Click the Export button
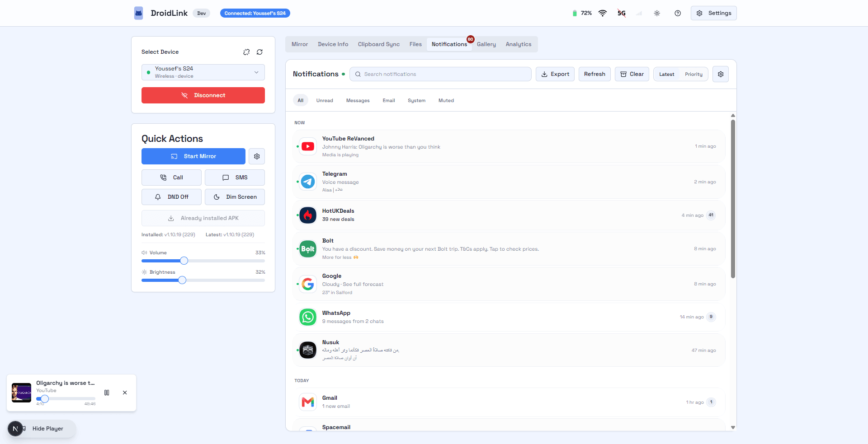This screenshot has height=444, width=868. [x=555, y=74]
